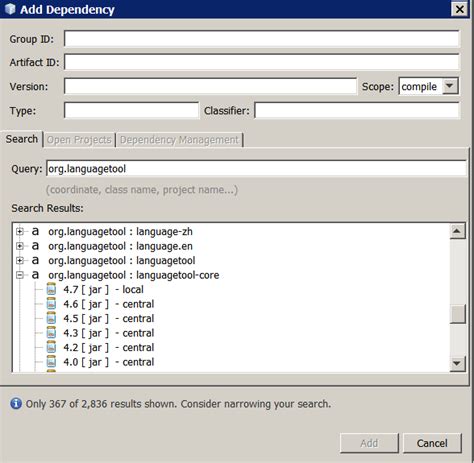Screen dimensions: 474x463
Task: Click the artifact icon beside language.en
Action: coord(35,246)
